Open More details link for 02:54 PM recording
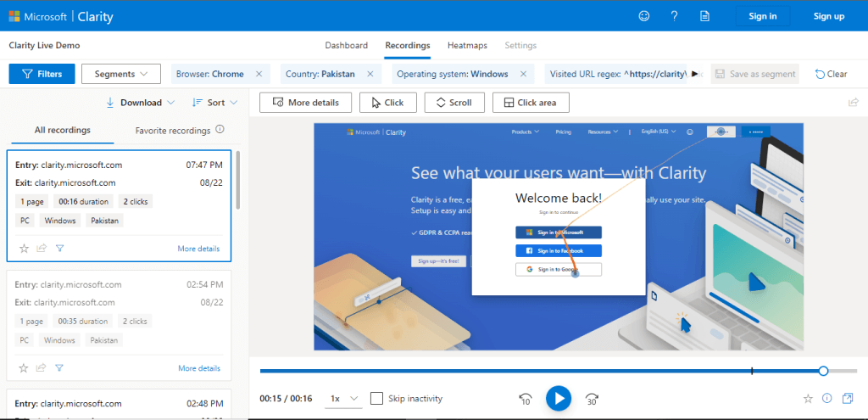This screenshot has width=868, height=420. (199, 368)
